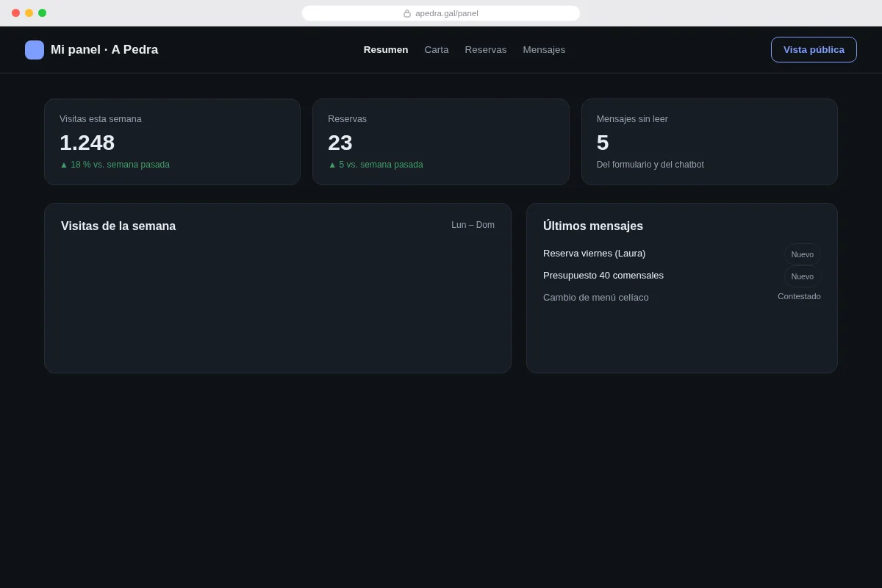Open message Presupuesto 40 comensales
The height and width of the screenshot is (588, 882).
pyautogui.click(x=603, y=276)
